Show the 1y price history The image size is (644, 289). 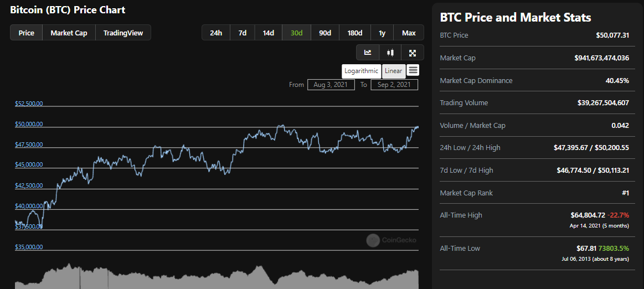pyautogui.click(x=382, y=33)
